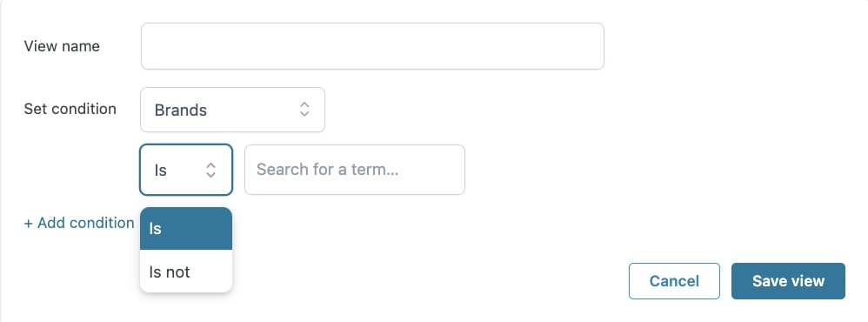The height and width of the screenshot is (322, 868).
Task: Choose "Is not" from the operator list
Action: click(186, 272)
